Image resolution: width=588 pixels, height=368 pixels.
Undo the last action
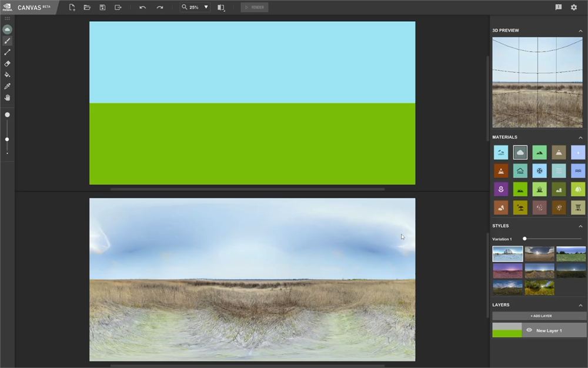[142, 7]
